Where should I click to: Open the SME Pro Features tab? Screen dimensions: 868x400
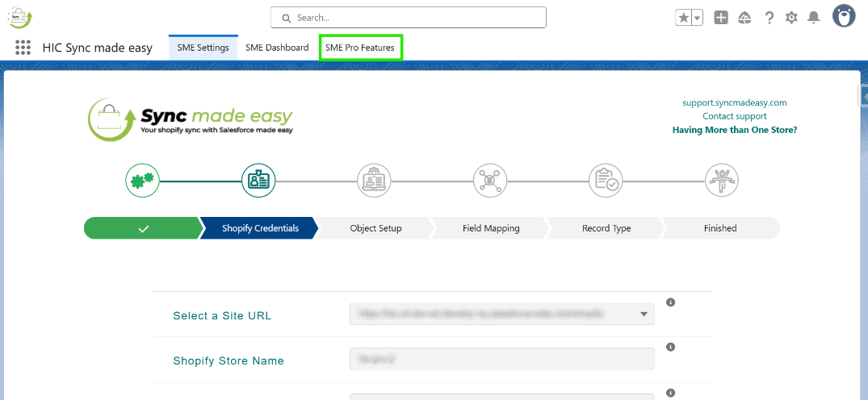[360, 48]
